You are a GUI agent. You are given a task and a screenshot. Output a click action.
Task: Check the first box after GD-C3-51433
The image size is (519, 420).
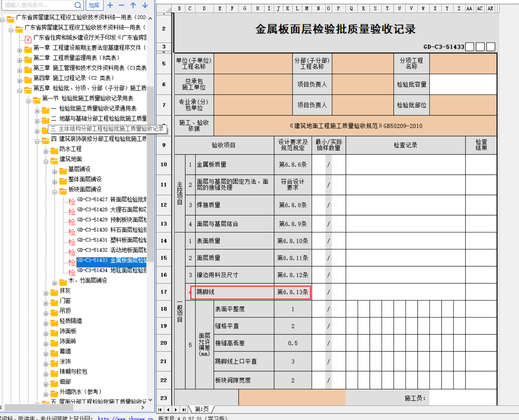tap(470, 47)
